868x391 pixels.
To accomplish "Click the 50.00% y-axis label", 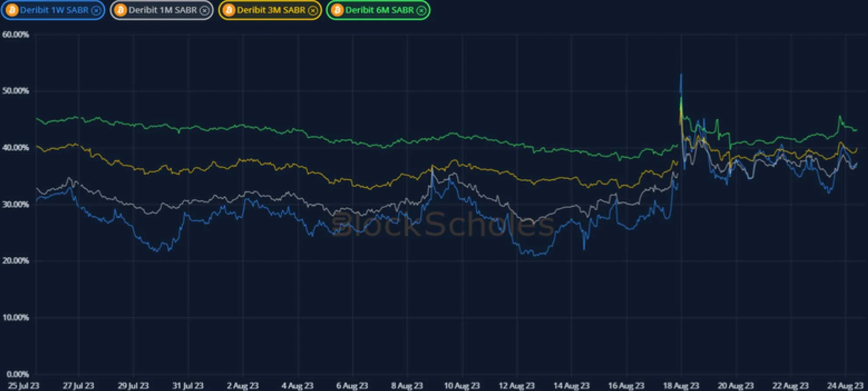I will click(15, 91).
